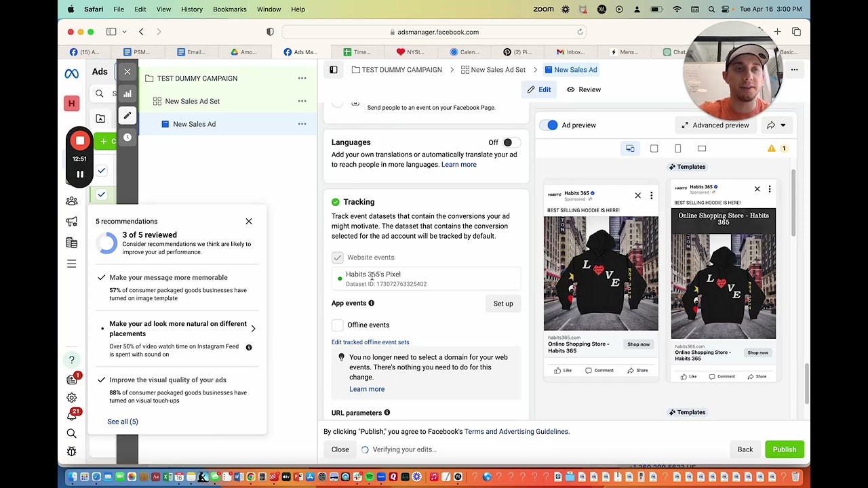This screenshot has height=488, width=868.
Task: Switch to the Review tab
Action: (584, 89)
